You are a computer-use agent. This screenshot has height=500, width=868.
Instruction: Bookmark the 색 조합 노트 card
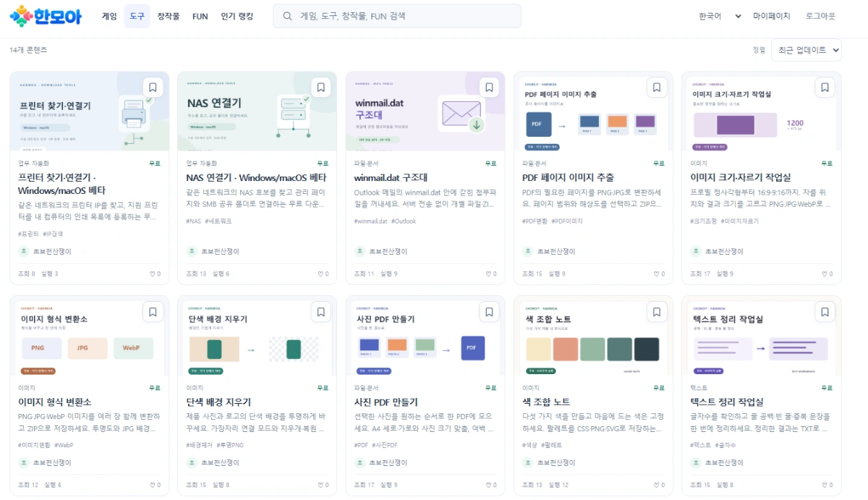pos(657,312)
